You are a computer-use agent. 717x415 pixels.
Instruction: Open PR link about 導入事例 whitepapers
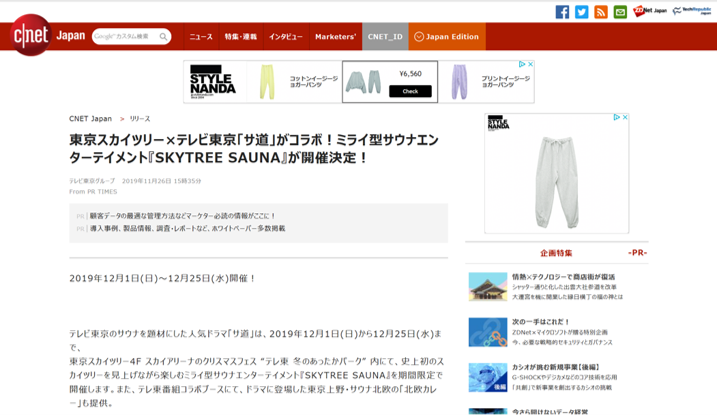[x=187, y=229]
